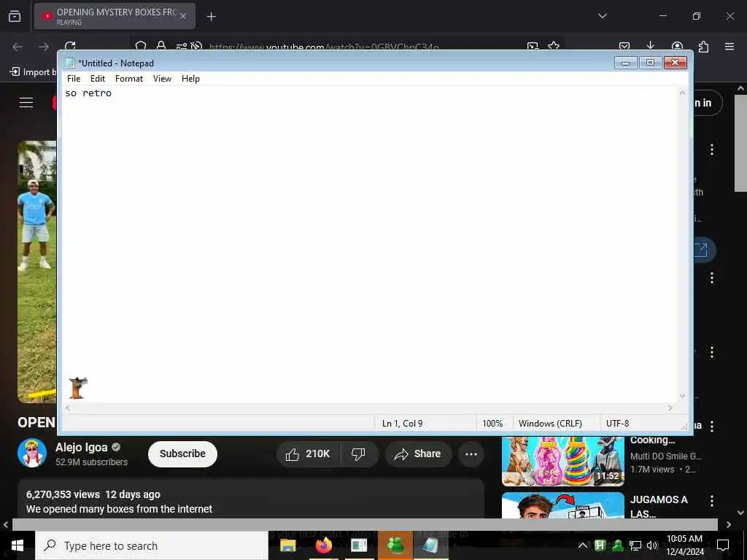The image size is (747, 560).
Task: Show hidden system tray icons
Action: pyautogui.click(x=583, y=545)
